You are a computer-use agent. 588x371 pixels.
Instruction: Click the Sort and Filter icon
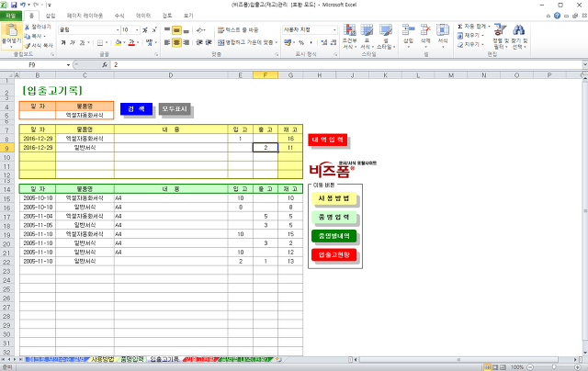(x=500, y=30)
